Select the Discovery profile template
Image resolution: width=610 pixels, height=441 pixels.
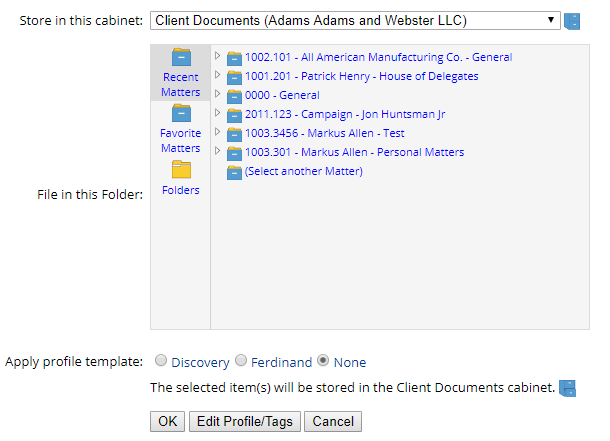pos(161,361)
